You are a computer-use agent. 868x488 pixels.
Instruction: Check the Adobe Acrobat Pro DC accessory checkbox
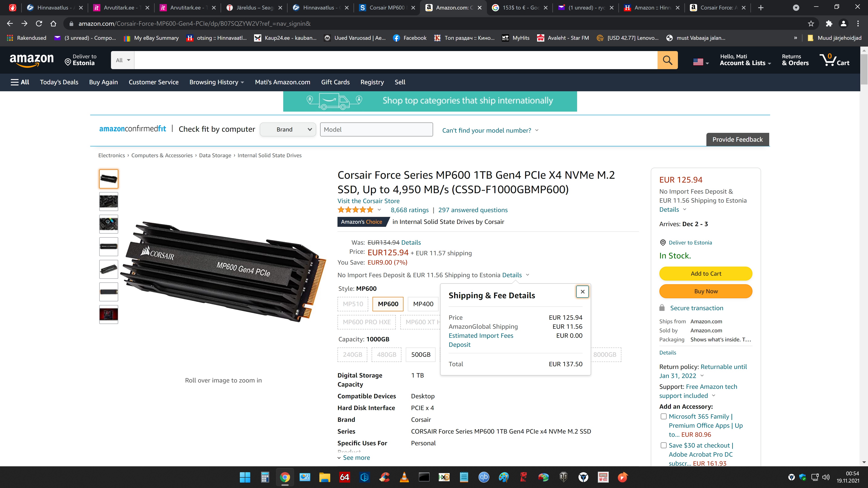663,446
